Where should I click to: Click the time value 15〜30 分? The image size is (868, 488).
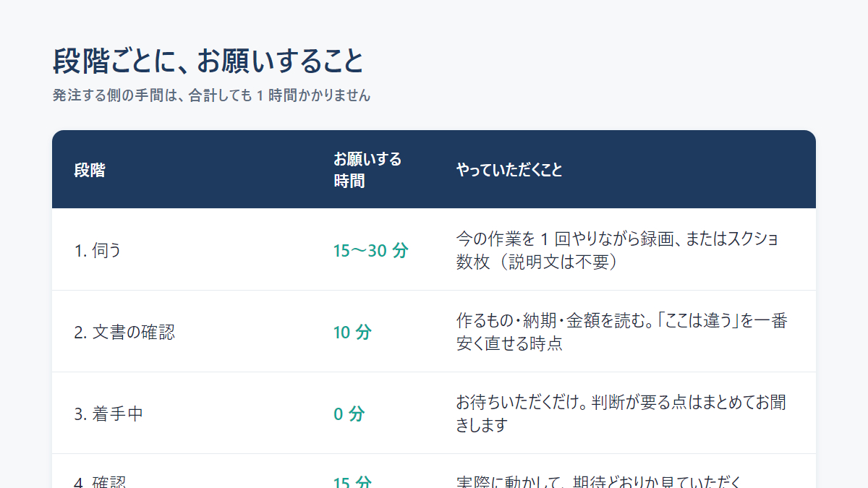click(x=370, y=251)
